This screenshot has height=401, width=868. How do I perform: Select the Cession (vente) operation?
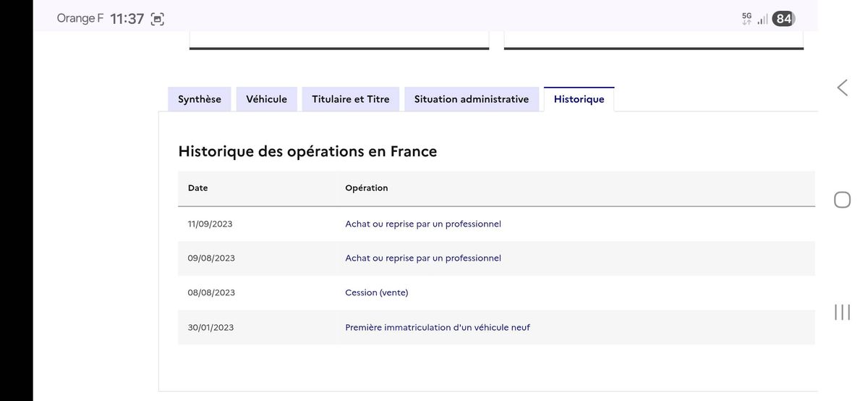377,292
